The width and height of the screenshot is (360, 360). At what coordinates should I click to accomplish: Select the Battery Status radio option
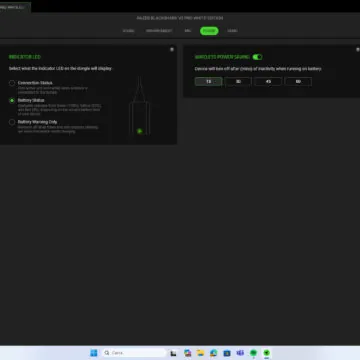click(x=12, y=100)
